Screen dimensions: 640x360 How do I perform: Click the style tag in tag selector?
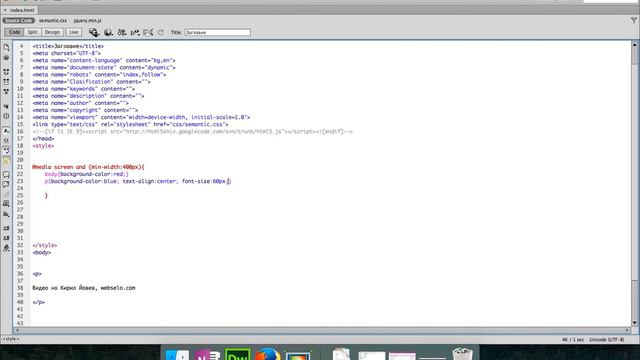[11, 339]
